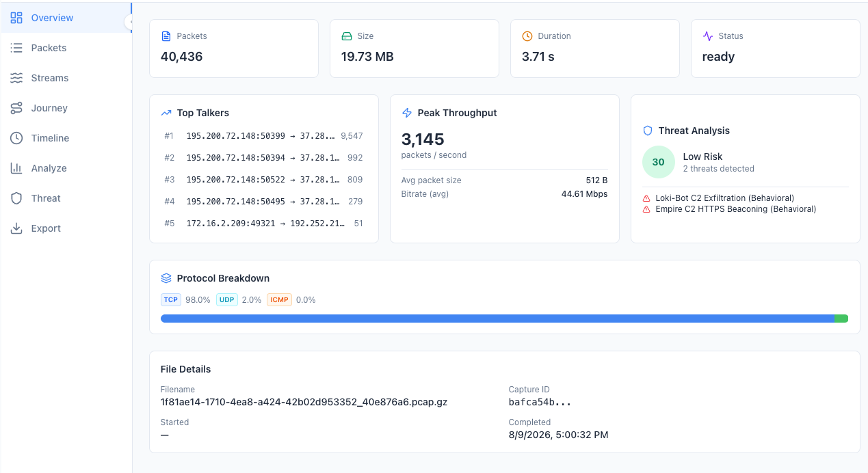Open the Export page
Image resolution: width=868 pixels, height=473 pixels.
coord(66,228)
